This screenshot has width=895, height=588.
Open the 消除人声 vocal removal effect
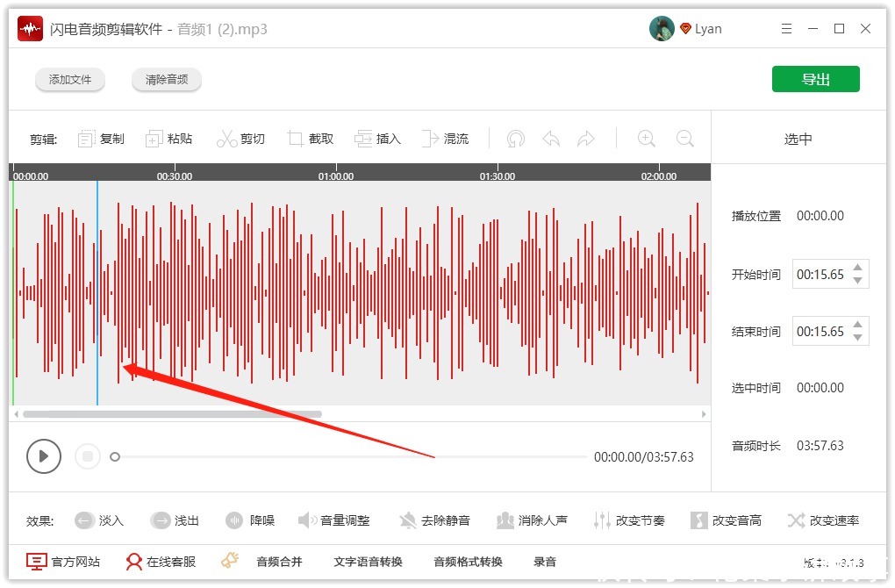[533, 520]
